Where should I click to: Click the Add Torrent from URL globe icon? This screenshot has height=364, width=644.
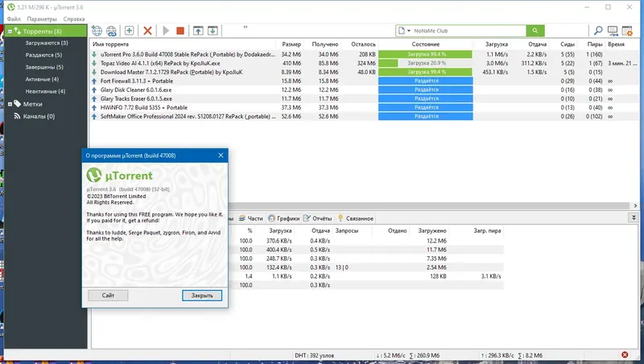(97, 31)
